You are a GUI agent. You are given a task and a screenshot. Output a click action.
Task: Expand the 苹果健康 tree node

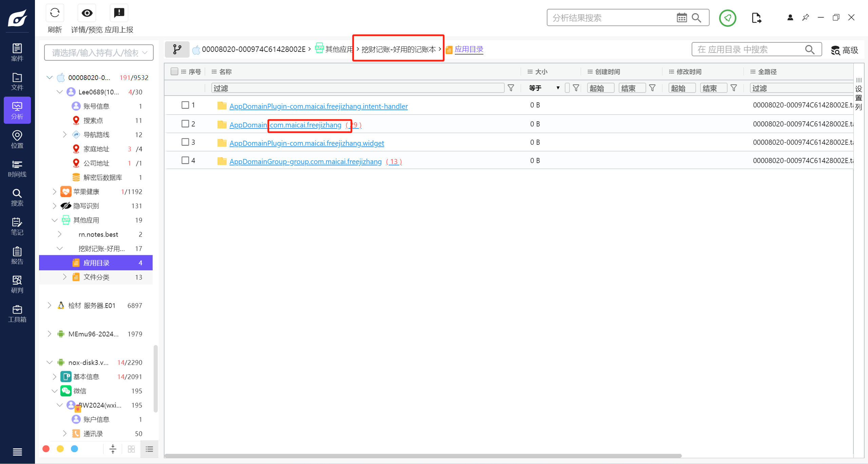pos(54,191)
